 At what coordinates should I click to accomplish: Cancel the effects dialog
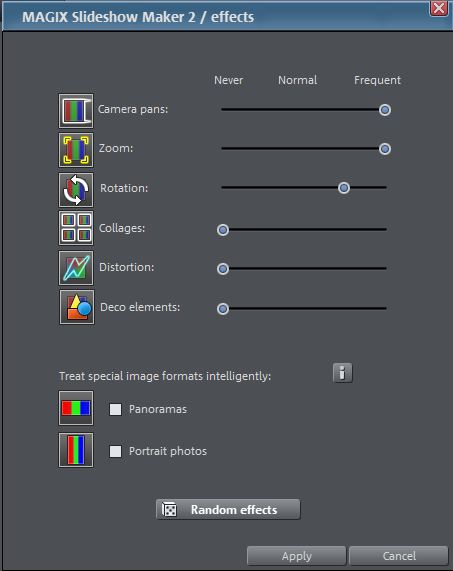click(x=399, y=556)
